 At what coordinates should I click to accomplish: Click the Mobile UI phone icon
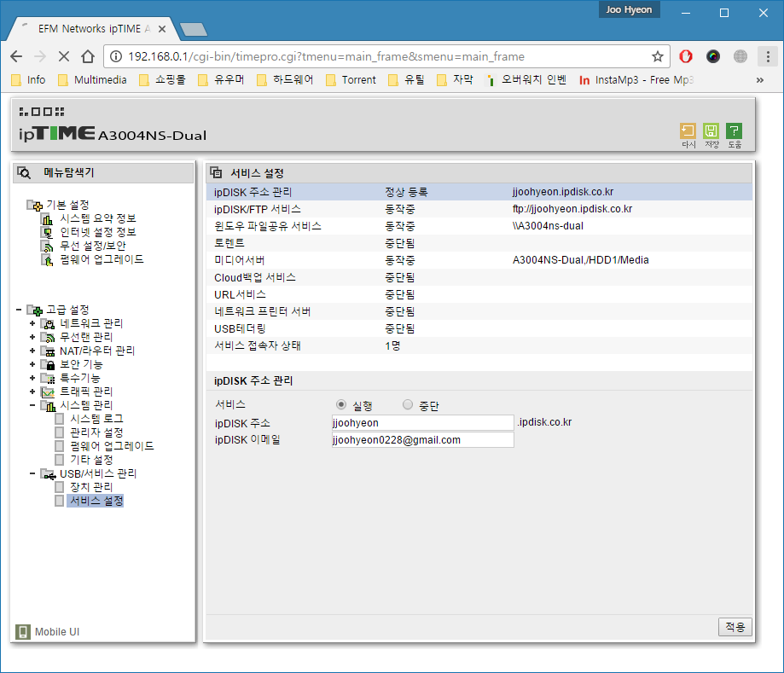coord(22,632)
